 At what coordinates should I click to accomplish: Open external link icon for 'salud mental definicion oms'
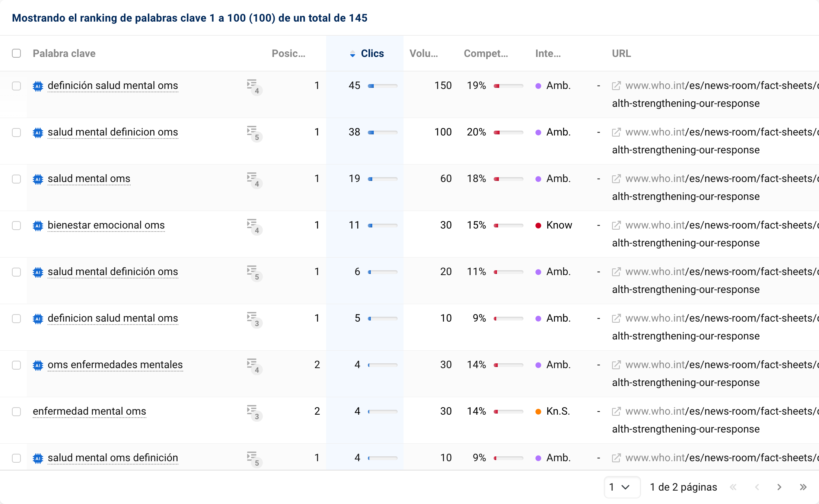(x=616, y=133)
